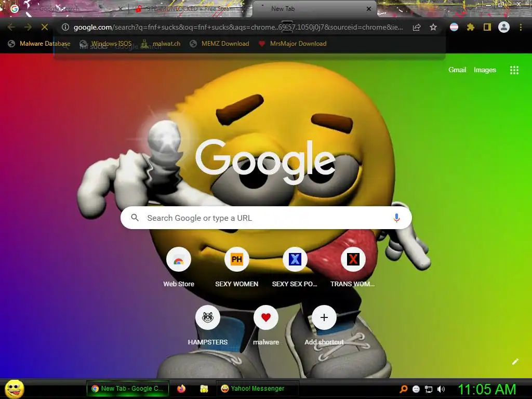532x399 pixels.
Task: Open the malware shortcut
Action: coord(266,326)
